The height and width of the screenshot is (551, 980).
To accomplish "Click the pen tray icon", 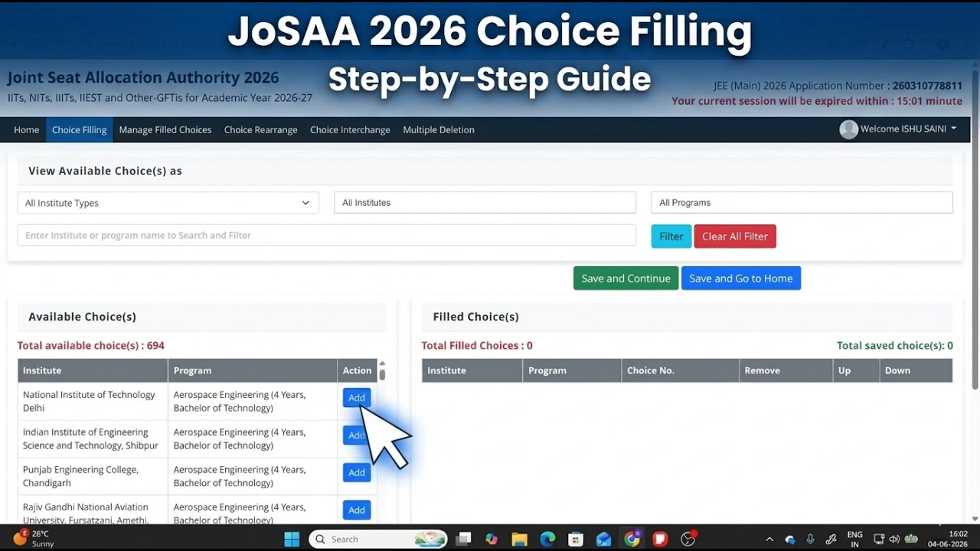I will tap(831, 540).
